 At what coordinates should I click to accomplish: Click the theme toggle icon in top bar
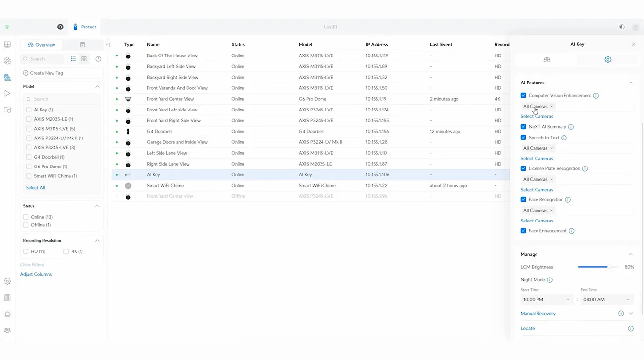[x=622, y=27]
